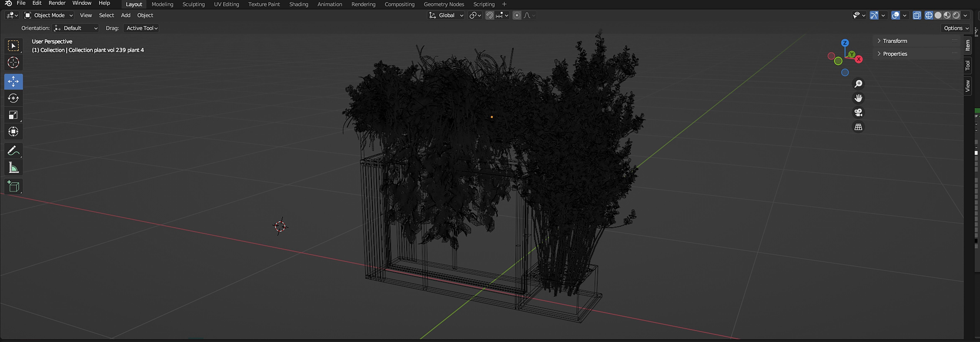Toggle show overlays button

click(895, 15)
